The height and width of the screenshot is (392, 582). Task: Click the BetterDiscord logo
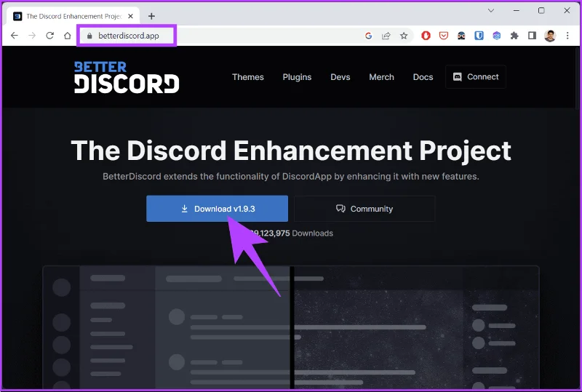(x=127, y=77)
